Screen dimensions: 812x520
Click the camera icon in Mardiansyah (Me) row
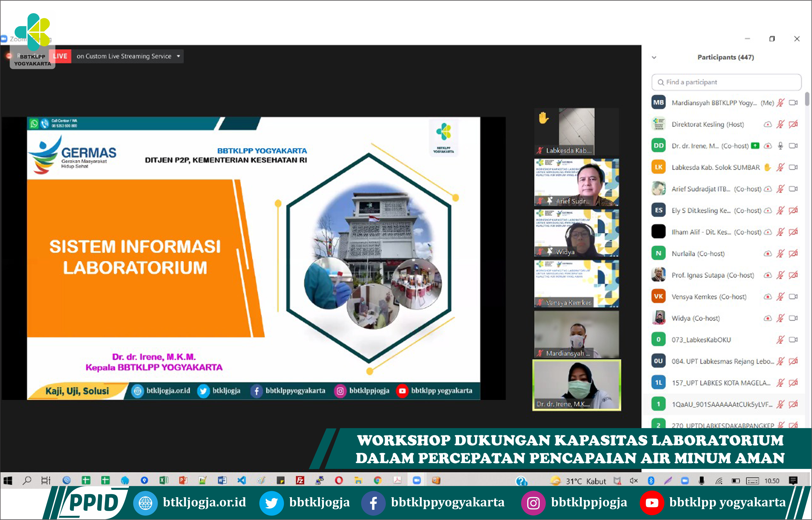coord(793,103)
